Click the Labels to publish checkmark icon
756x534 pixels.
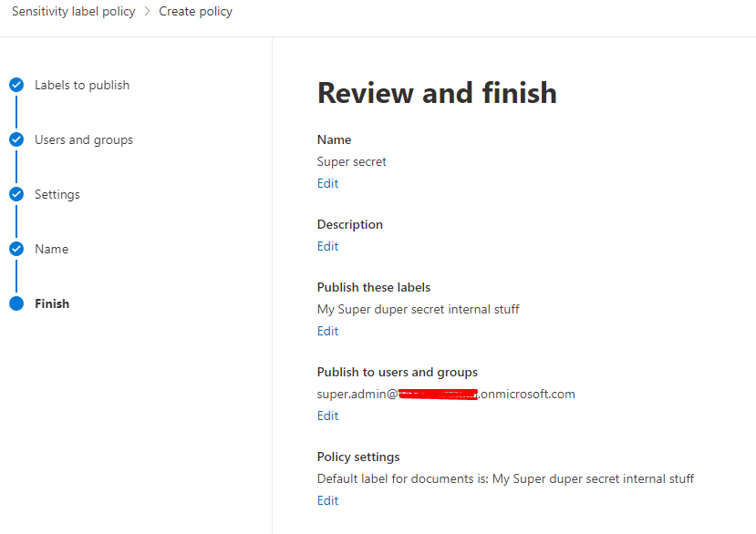click(16, 85)
